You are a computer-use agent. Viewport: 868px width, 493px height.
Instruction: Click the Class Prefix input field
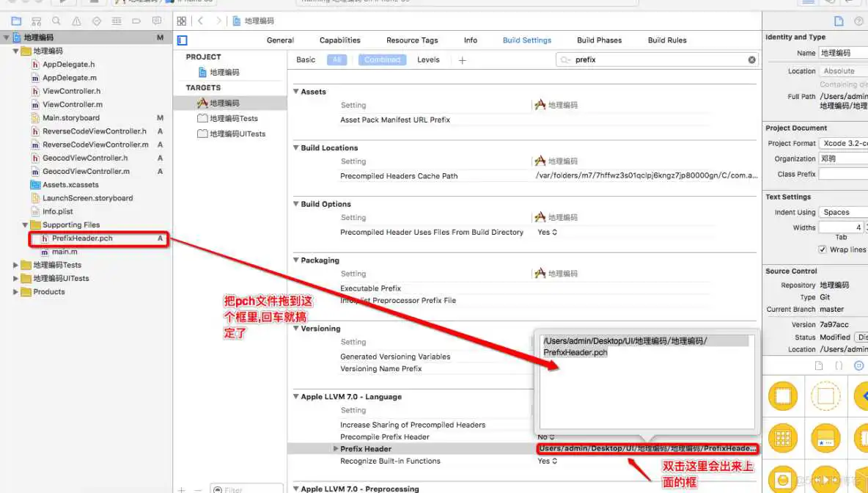(x=843, y=174)
